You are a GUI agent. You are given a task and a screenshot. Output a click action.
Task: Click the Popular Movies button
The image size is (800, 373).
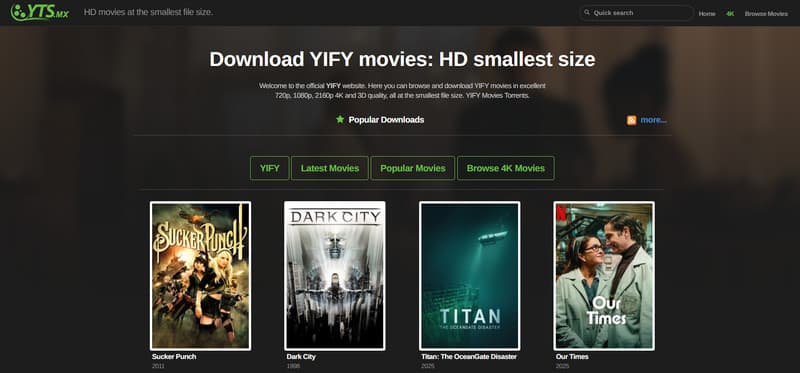(413, 168)
